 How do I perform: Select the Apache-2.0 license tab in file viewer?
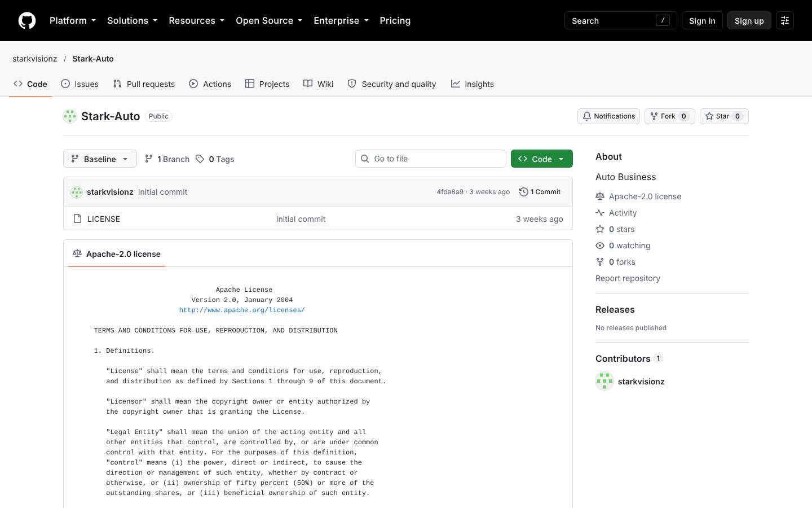click(117, 254)
